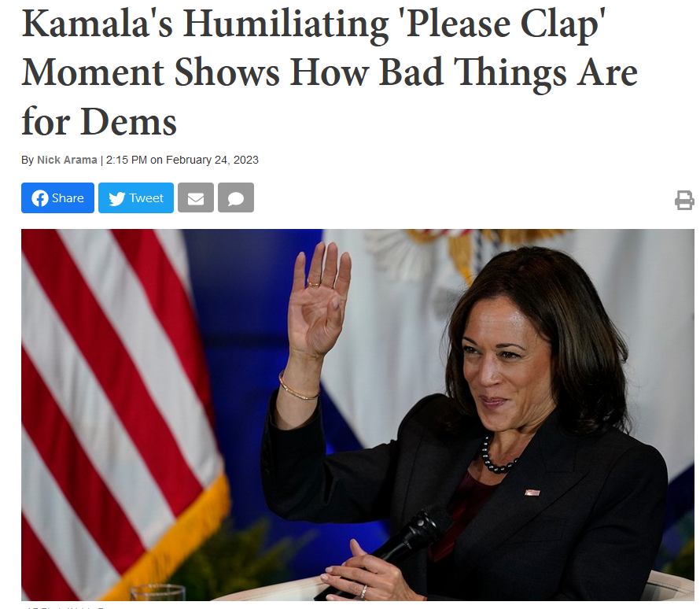Screen dimensions: 700x609
Task: Click the 'Please Clap' article headline
Action: [x=330, y=72]
